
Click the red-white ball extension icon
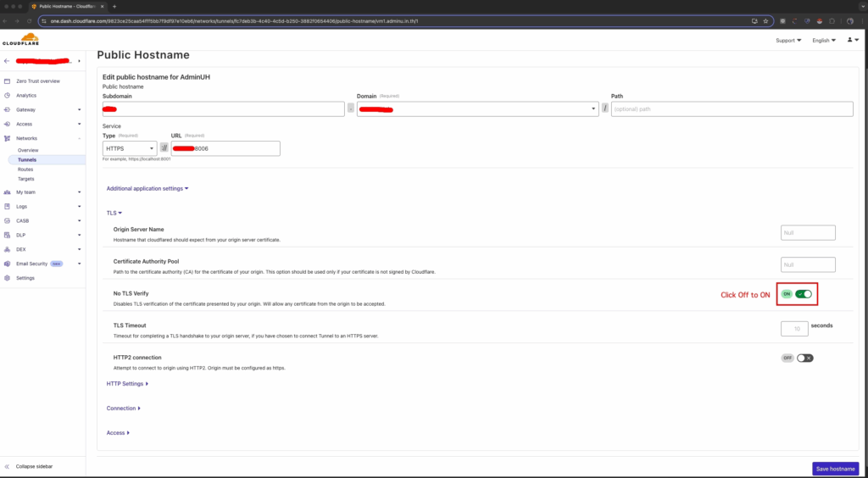coord(820,21)
